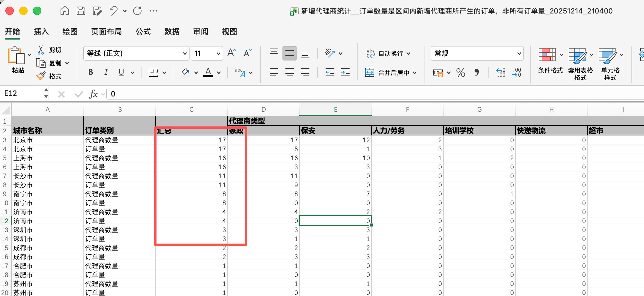Click the Undo arrow icon
Viewport: 644px width, 296px height.
[113, 11]
